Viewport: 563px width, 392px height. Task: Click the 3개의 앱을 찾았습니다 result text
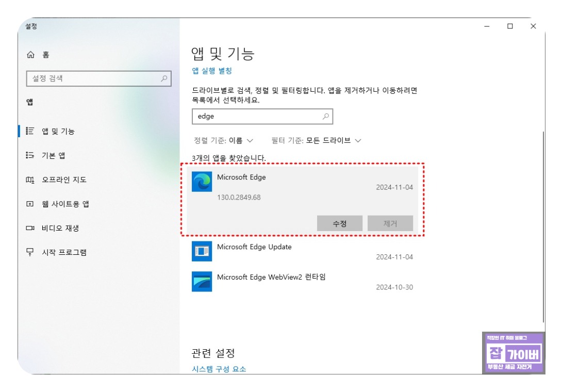(x=229, y=158)
